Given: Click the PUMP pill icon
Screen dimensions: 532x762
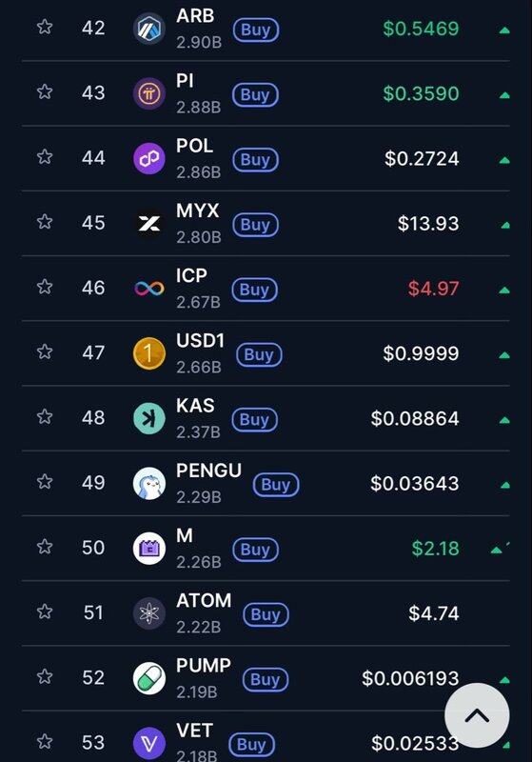Looking at the screenshot, I should [x=149, y=678].
